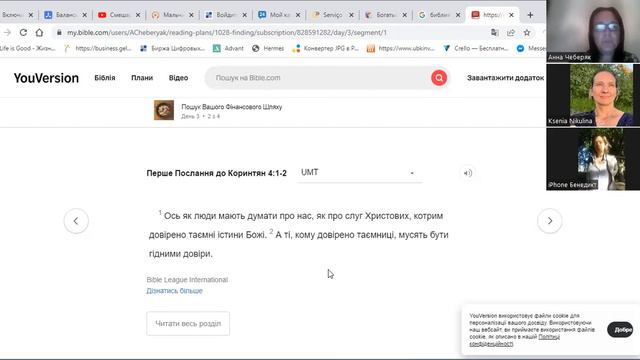Select iPhone Бенедикт video tile
This screenshot has width=640, height=360.
click(593, 159)
